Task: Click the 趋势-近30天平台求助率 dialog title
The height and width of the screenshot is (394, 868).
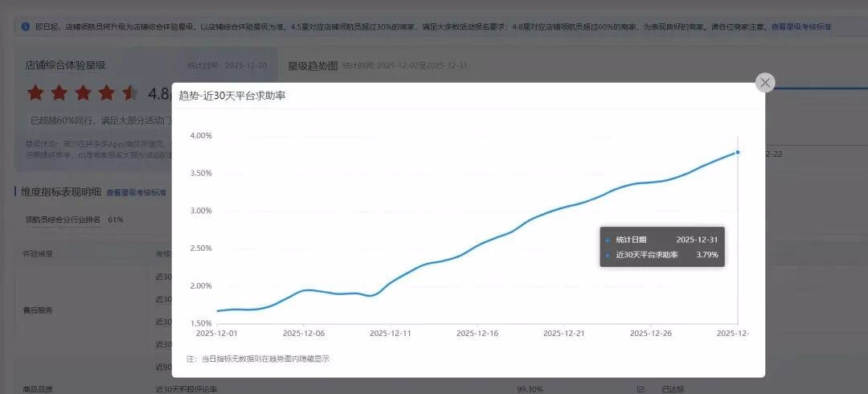Action: 232,96
